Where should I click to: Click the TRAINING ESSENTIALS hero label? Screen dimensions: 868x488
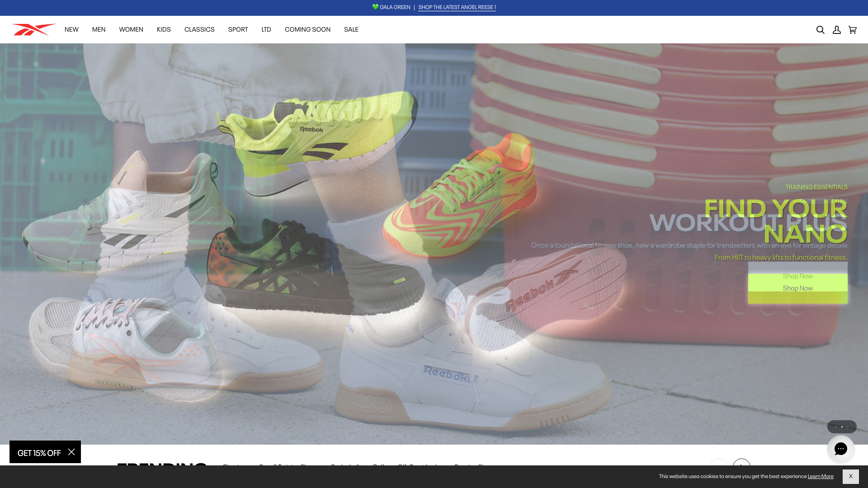coord(816,187)
